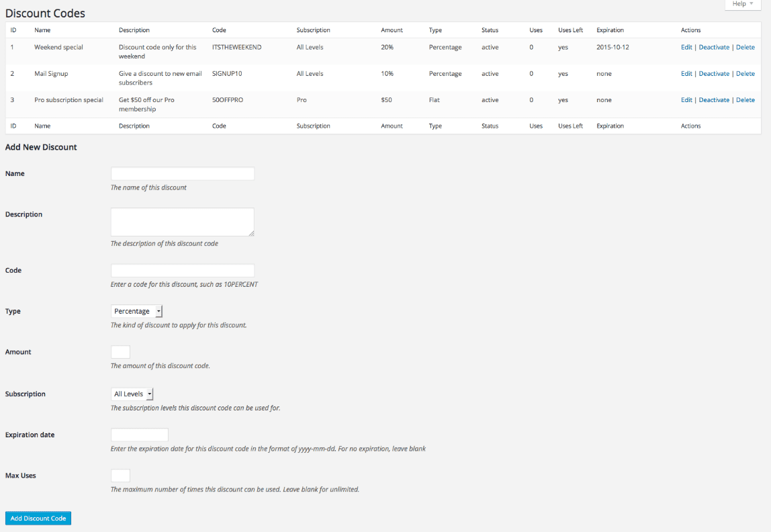Image resolution: width=771 pixels, height=532 pixels.
Task: Open the Subscription levels dropdown
Action: click(132, 394)
